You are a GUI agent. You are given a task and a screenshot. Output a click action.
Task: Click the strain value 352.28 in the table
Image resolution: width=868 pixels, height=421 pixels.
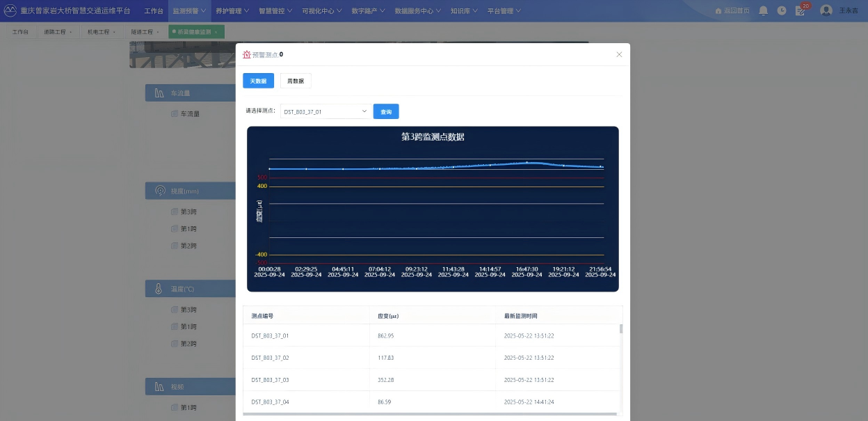386,380
